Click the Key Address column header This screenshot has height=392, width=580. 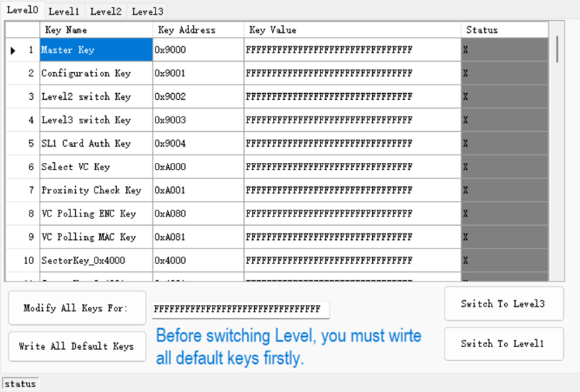pyautogui.click(x=198, y=29)
